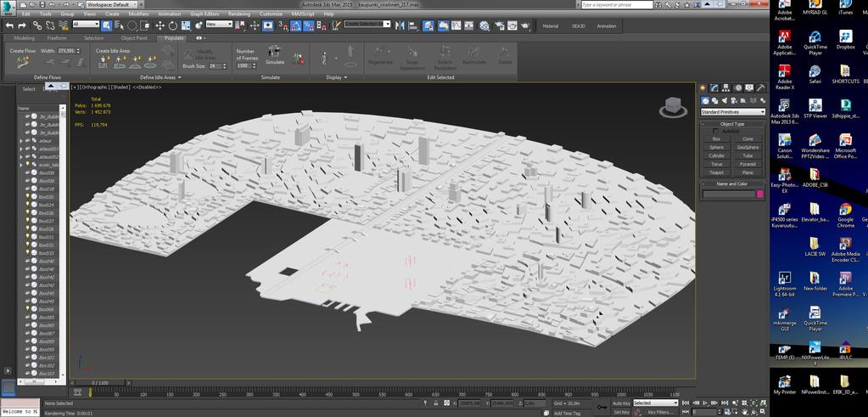Click the Cylinder object type button
868x417 pixels.
[x=716, y=155]
